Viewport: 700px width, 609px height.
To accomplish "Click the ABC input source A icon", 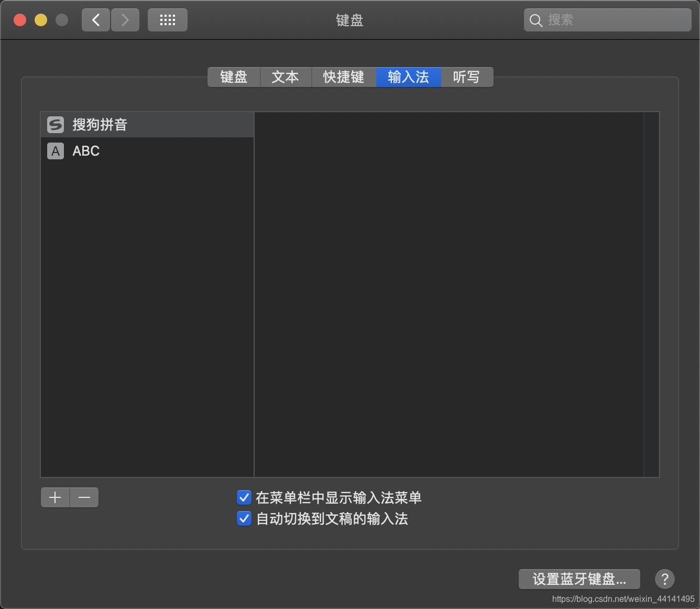I will pyautogui.click(x=56, y=151).
